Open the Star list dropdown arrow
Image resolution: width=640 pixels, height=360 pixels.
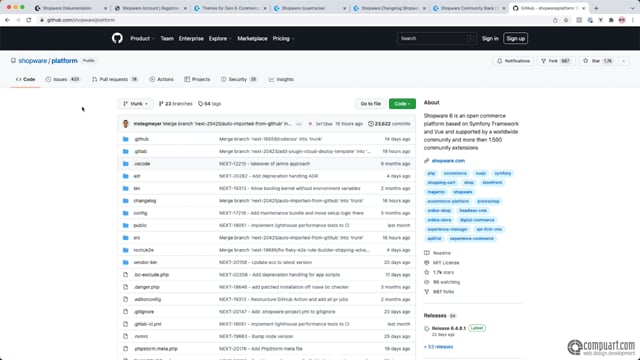coord(623,61)
